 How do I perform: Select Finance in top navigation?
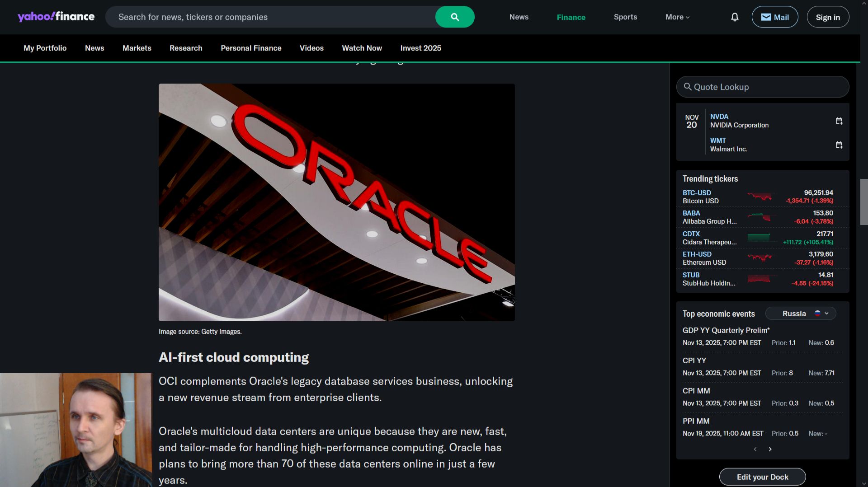click(571, 17)
